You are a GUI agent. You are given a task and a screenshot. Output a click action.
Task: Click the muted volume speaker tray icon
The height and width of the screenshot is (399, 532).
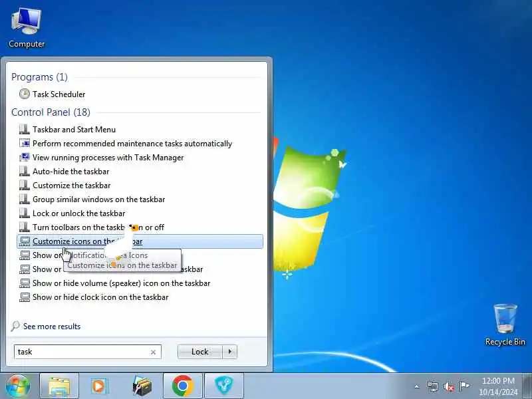(x=448, y=386)
